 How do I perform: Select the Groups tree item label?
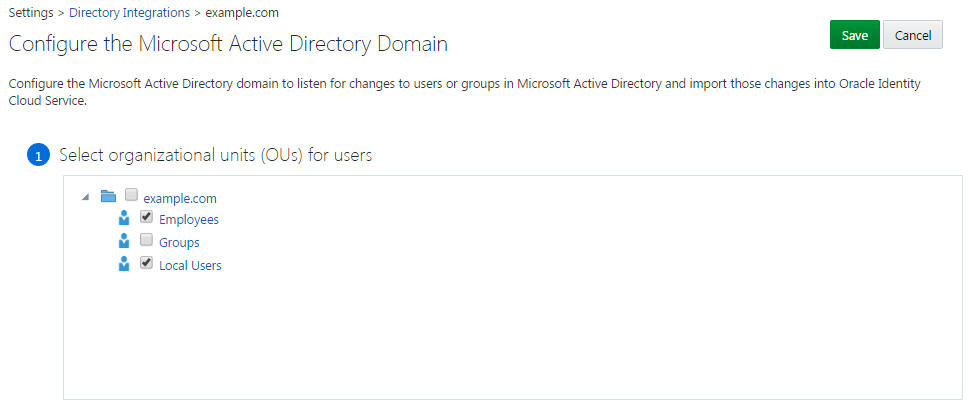tap(179, 243)
